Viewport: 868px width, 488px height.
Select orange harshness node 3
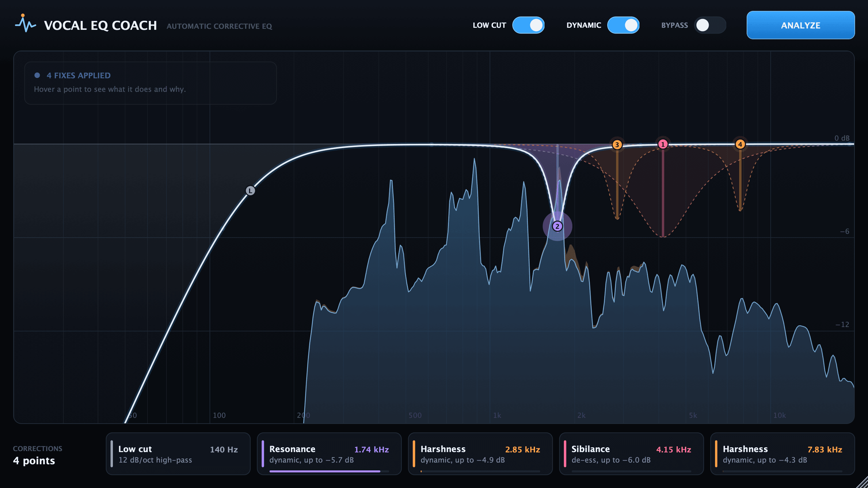point(617,145)
